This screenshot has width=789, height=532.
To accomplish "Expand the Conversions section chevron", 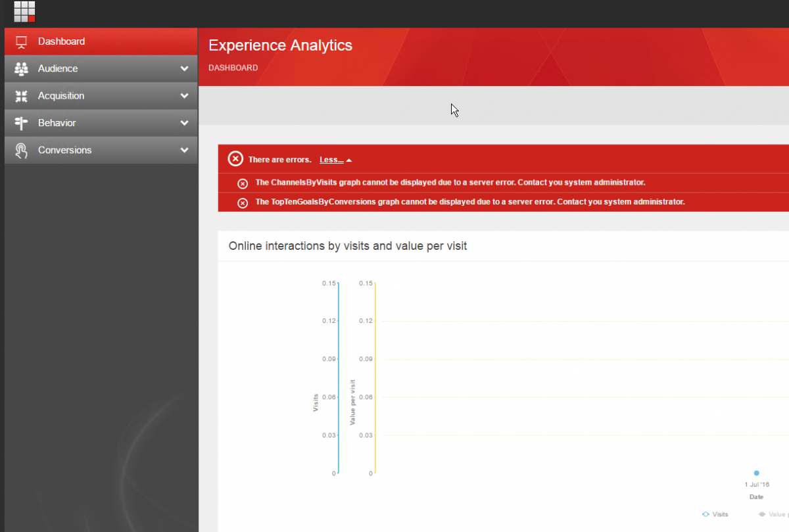I will click(x=184, y=151).
